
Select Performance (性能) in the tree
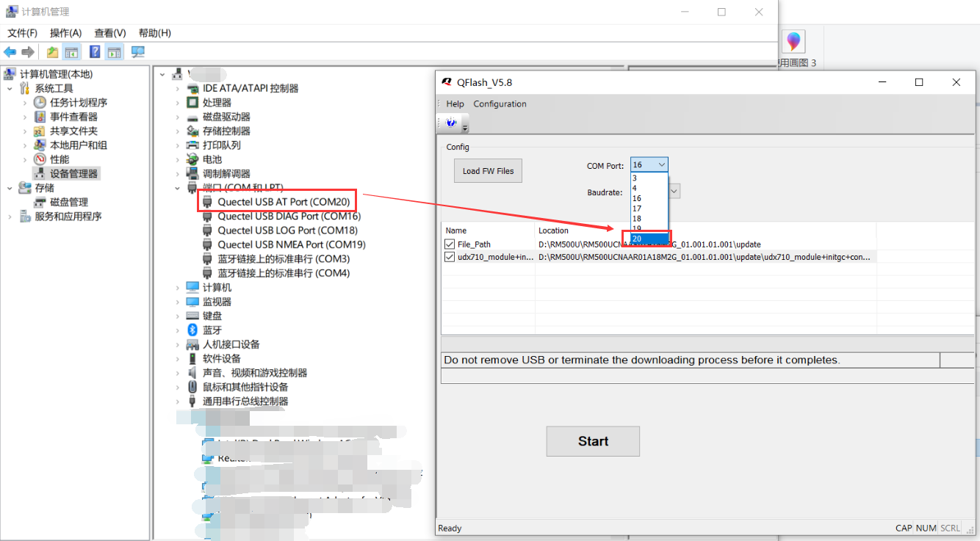pos(60,159)
